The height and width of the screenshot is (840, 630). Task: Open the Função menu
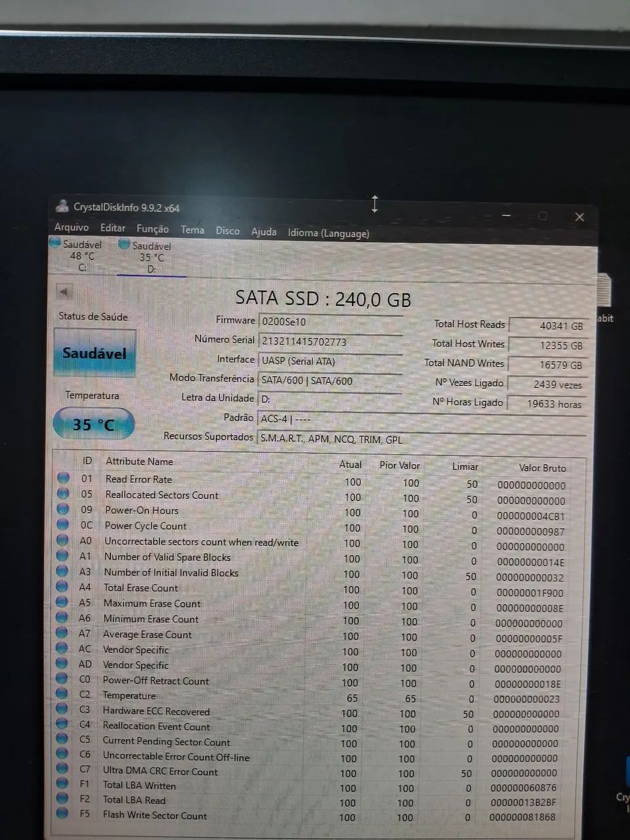coord(152,229)
